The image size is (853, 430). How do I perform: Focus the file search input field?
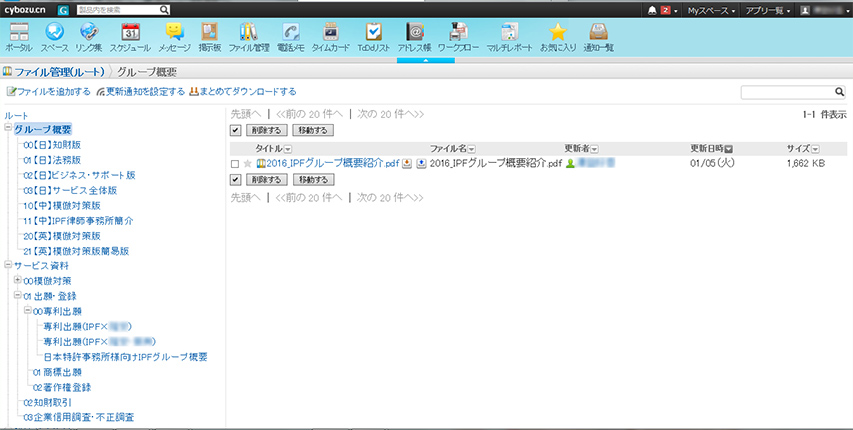click(788, 92)
